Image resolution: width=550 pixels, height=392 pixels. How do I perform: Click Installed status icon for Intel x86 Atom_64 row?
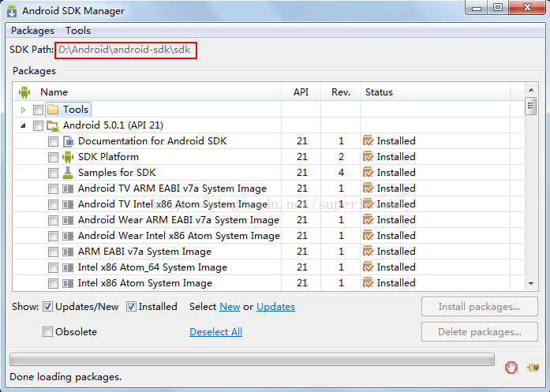tap(368, 267)
